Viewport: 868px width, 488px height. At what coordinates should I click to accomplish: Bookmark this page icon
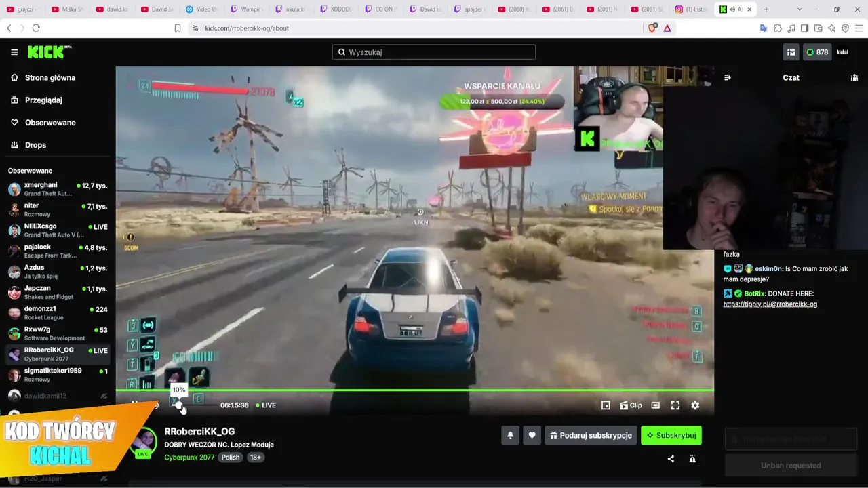178,28
